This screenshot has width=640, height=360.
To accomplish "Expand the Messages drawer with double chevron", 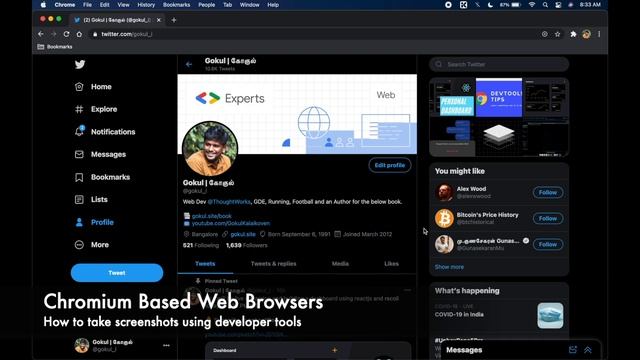I will 588,350.
